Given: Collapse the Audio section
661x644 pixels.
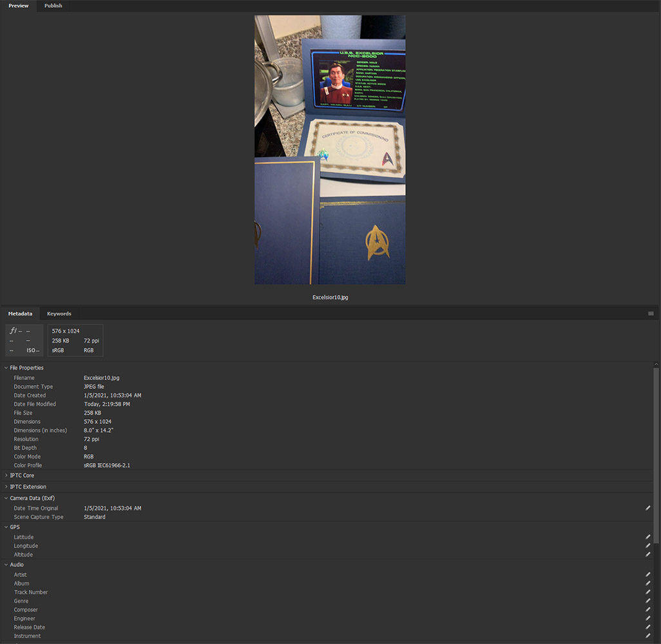Looking at the screenshot, I should point(6,565).
